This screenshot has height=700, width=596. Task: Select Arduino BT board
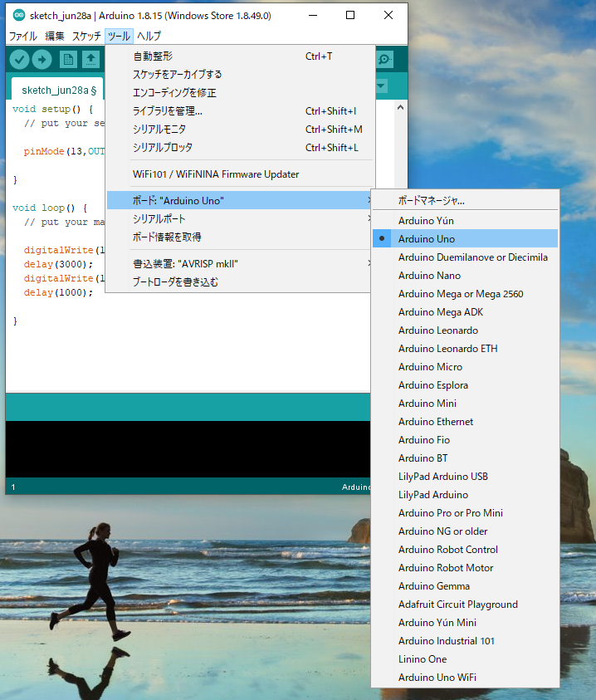(x=465, y=458)
